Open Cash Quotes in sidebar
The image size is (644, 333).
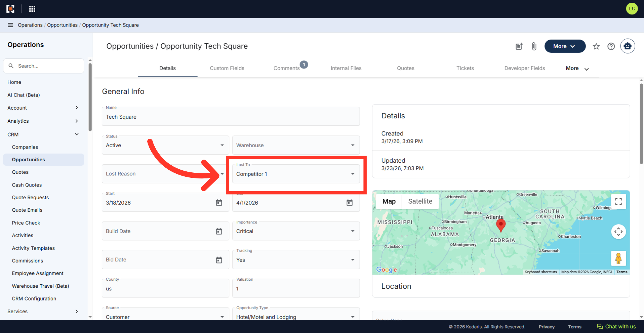(x=43, y=185)
